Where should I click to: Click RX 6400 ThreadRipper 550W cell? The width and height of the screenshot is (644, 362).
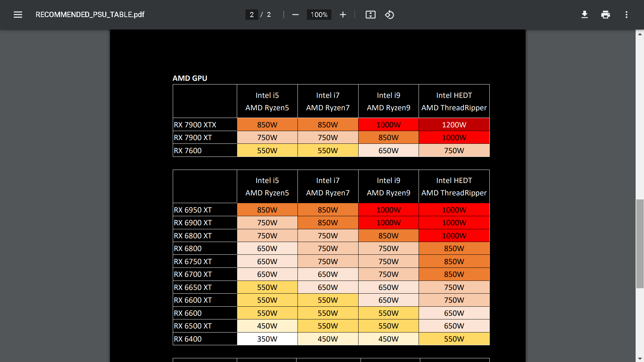pyautogui.click(x=454, y=339)
